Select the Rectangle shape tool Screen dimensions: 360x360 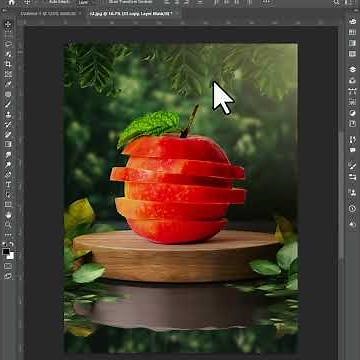pos(8,204)
